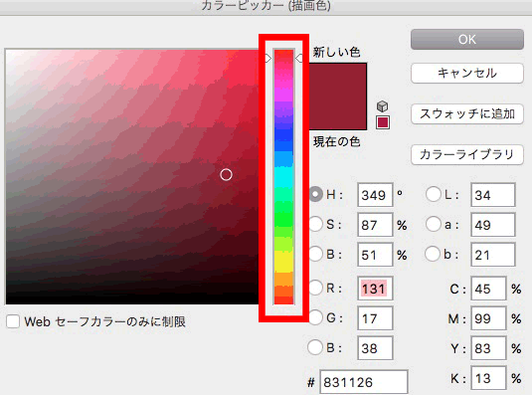Image resolution: width=532 pixels, height=395 pixels.
Task: Click the K black field showing 13
Action: click(488, 378)
